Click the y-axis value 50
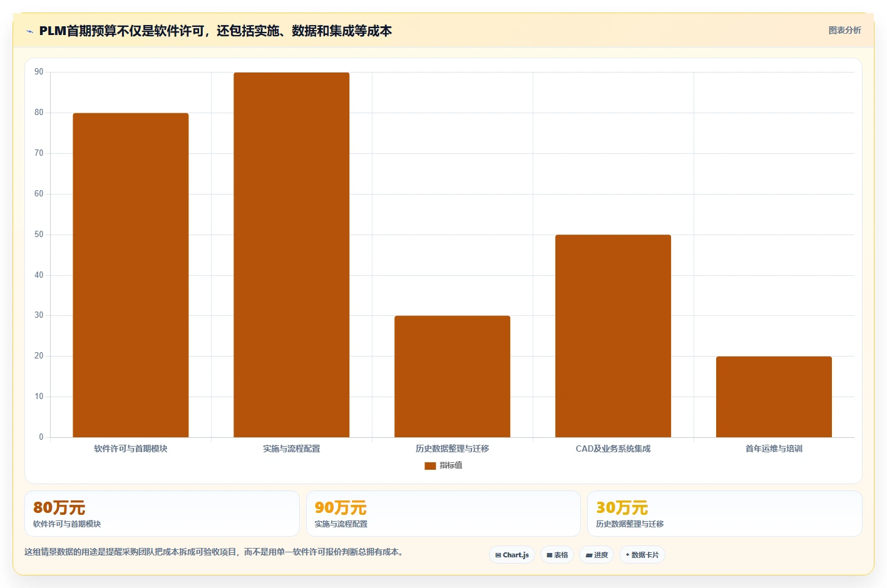887x588 pixels. pyautogui.click(x=39, y=235)
